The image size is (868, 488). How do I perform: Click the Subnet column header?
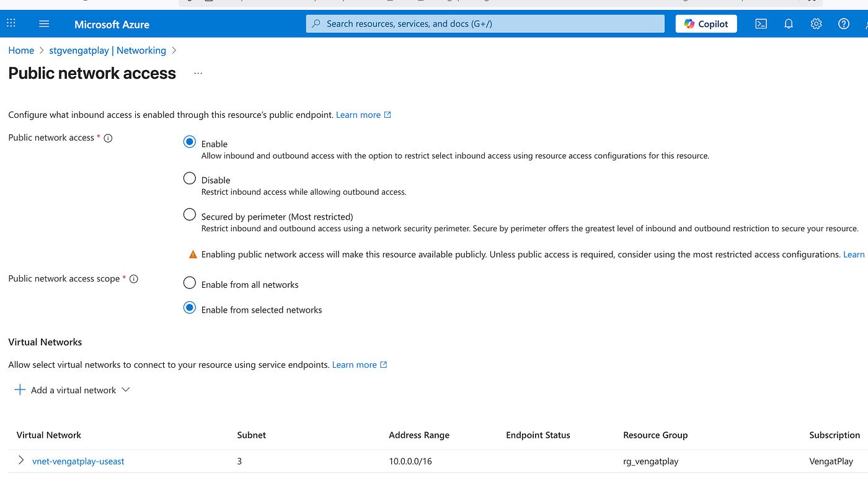coord(252,435)
